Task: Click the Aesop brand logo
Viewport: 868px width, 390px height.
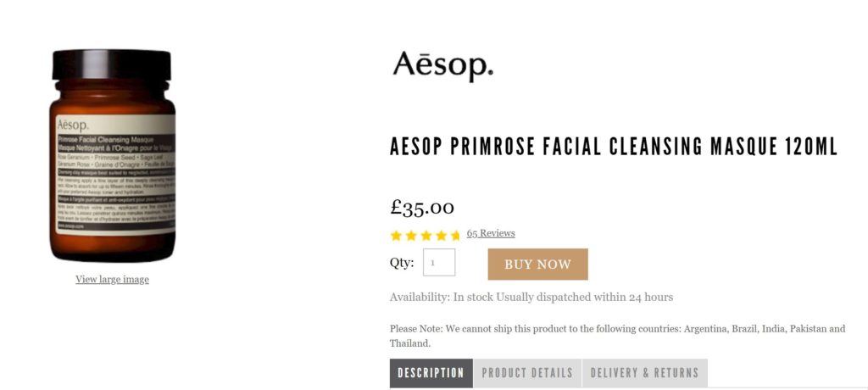Action: (x=442, y=65)
